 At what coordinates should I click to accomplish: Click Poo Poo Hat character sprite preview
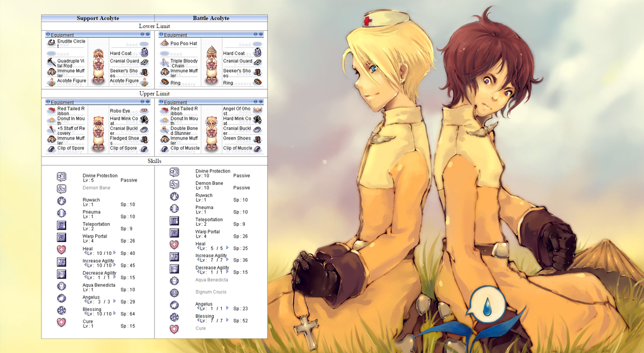click(212, 65)
